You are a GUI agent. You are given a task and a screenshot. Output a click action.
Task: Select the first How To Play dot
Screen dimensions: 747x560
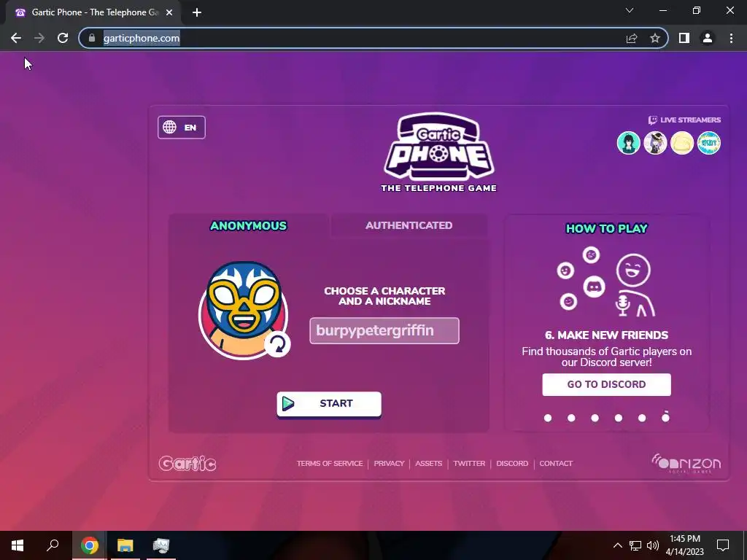point(548,418)
